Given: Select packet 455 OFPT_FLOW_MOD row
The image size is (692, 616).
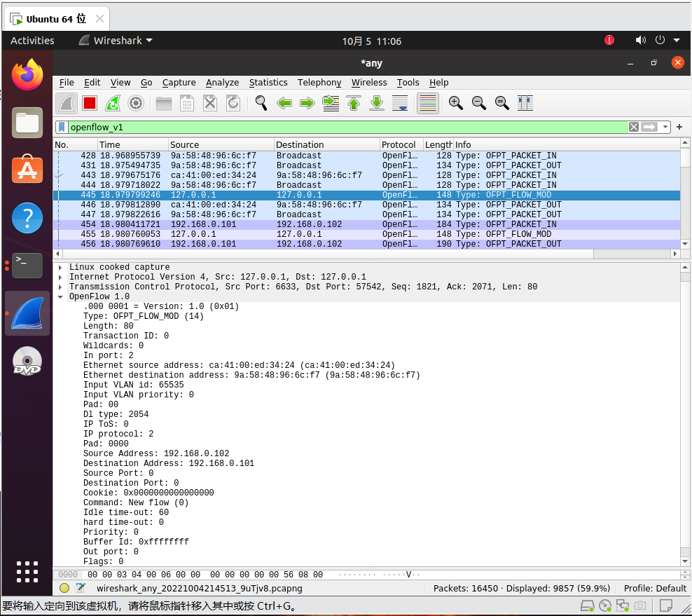Looking at the screenshot, I should [367, 235].
